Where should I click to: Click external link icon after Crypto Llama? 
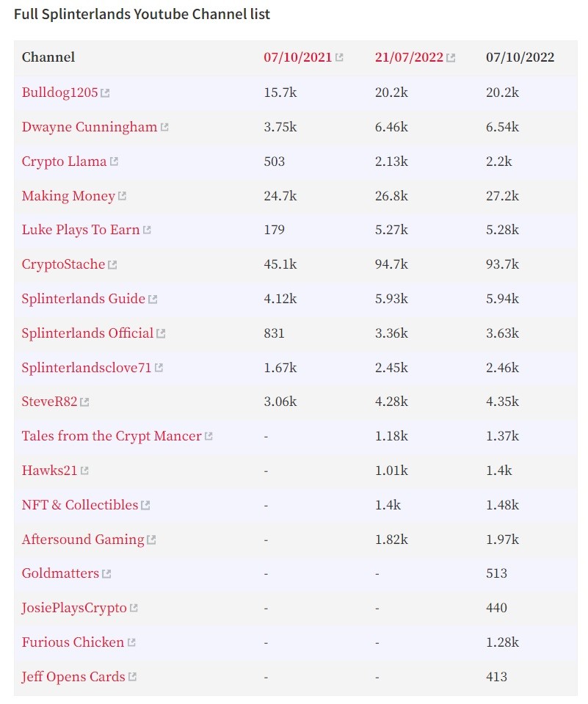coord(114,162)
